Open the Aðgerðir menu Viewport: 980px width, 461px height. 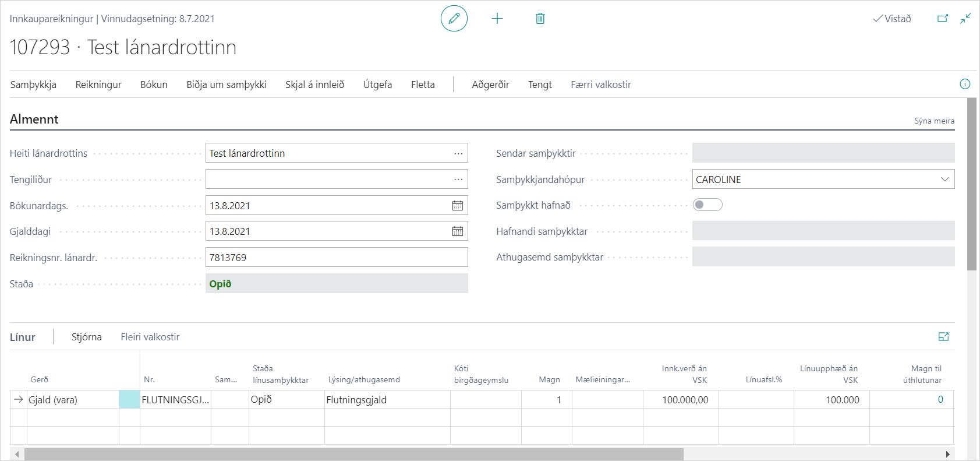pyautogui.click(x=490, y=85)
